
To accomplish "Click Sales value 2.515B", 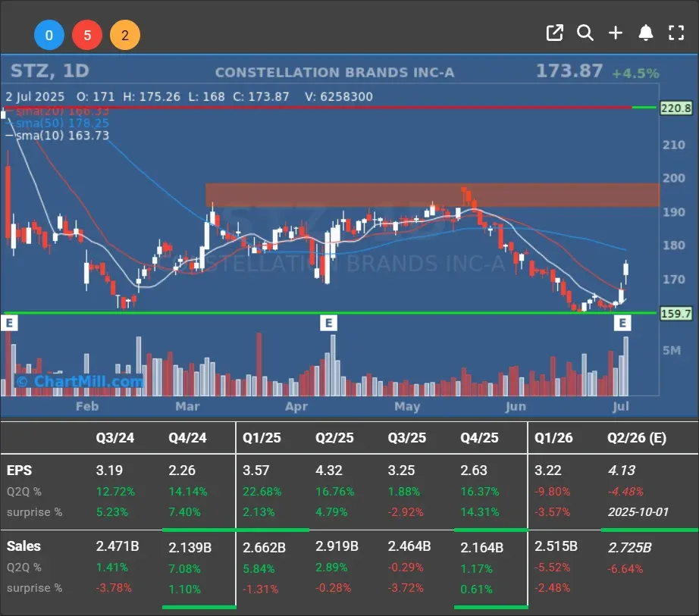I will 556,546.
